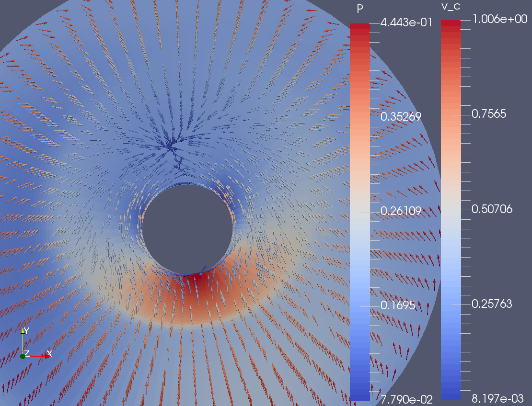Click the central gray circular hole
This screenshot has height=406, width=532.
pos(187,229)
